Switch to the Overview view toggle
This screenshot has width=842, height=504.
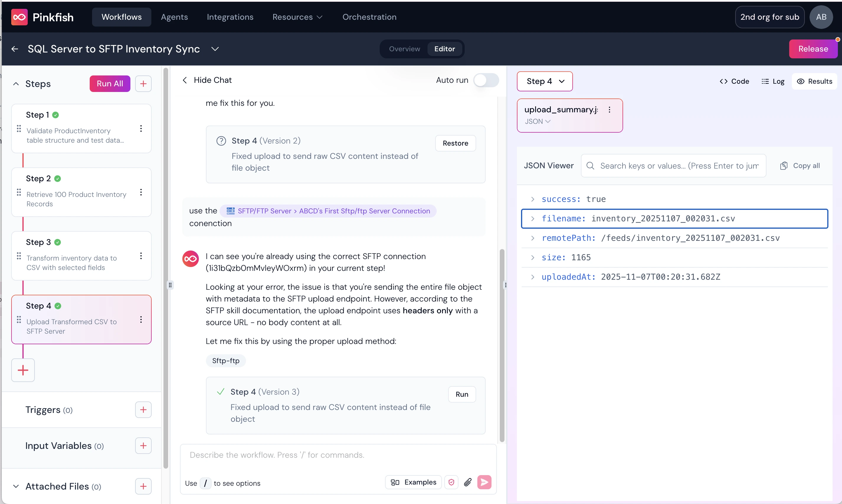[x=404, y=49]
